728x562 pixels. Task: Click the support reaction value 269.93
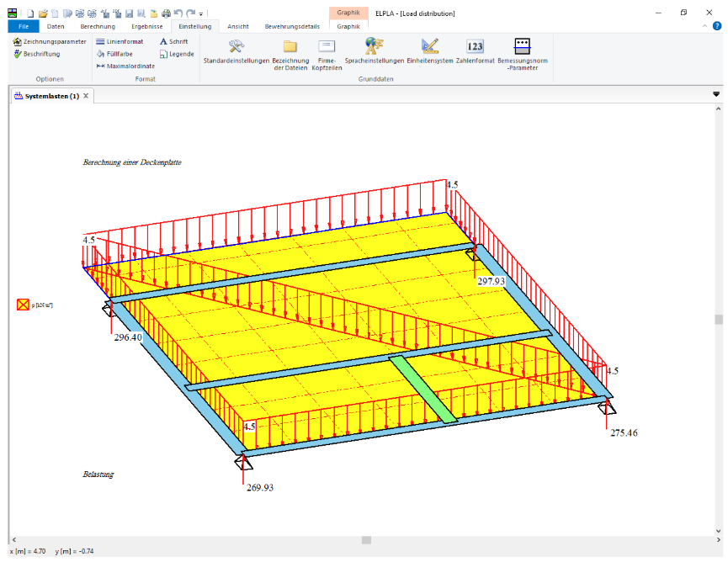(x=260, y=488)
